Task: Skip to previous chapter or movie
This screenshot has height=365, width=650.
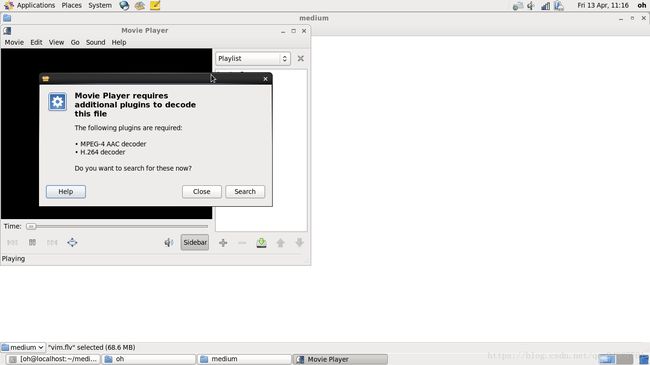Action: [12, 243]
